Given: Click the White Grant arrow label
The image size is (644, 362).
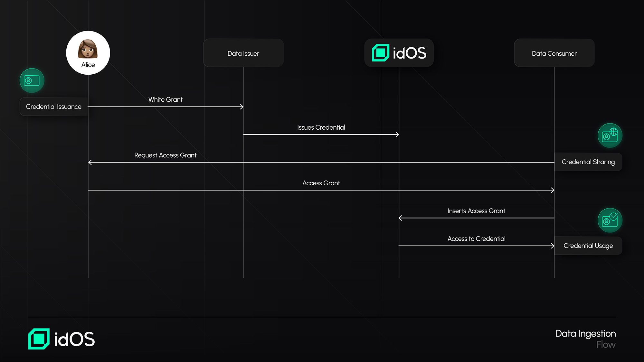Looking at the screenshot, I should pyautogui.click(x=165, y=99).
